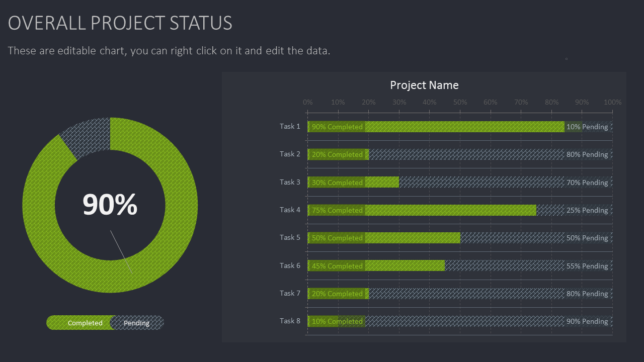Select the Project Name chart title
This screenshot has width=644, height=362.
(424, 85)
